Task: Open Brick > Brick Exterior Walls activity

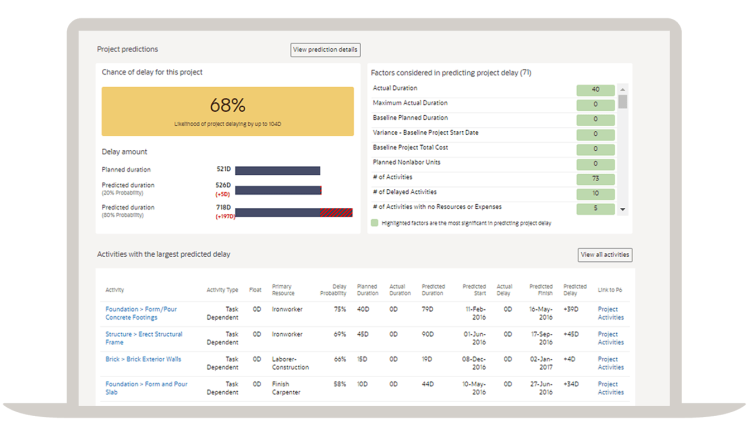Action: click(143, 359)
